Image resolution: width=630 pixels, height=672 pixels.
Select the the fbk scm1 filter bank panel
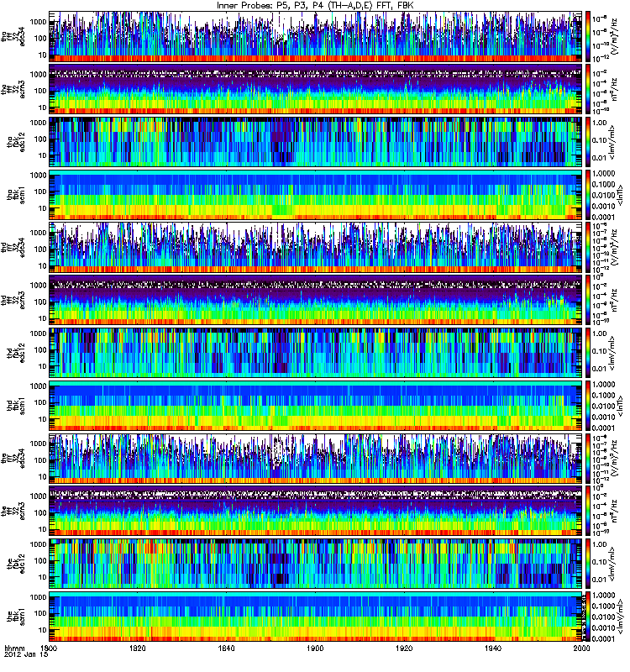pos(315,617)
